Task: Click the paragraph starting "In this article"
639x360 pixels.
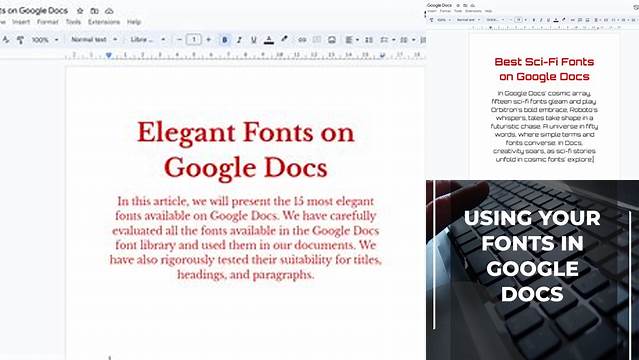Action: (245, 238)
